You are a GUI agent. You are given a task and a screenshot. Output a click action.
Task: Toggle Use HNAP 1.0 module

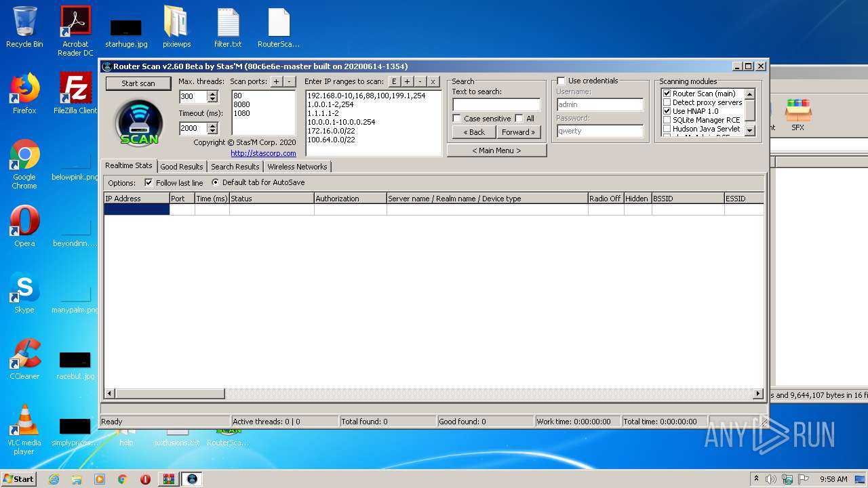point(667,111)
